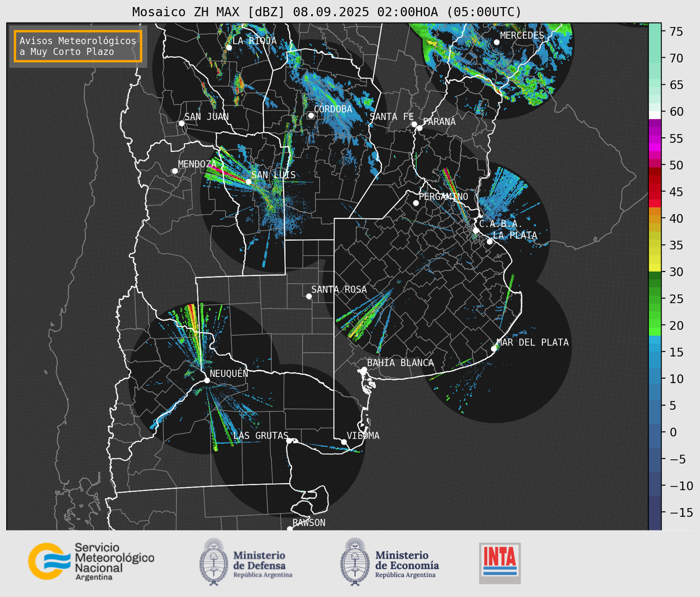The image size is (700, 597).
Task: Click the 60 dBZ white colorbar band
Action: [x=655, y=115]
